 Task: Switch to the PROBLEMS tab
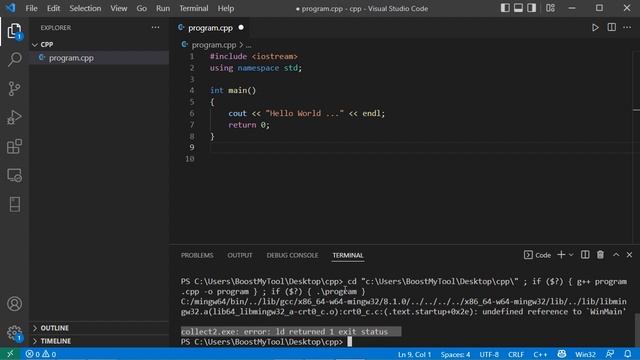(197, 255)
